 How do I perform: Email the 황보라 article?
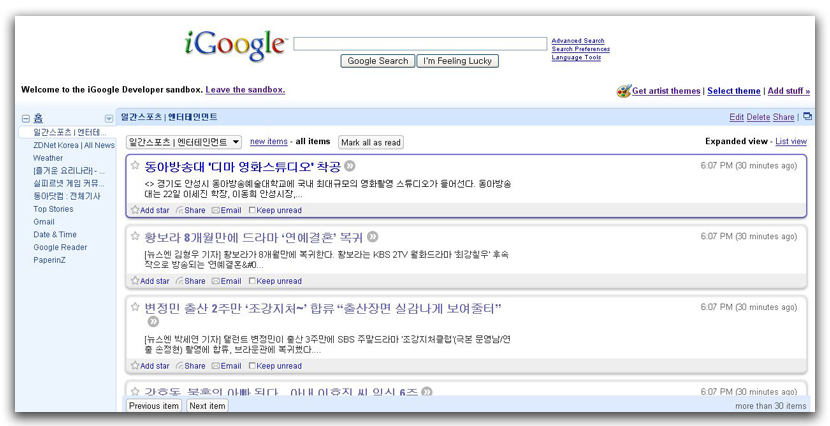pos(227,281)
